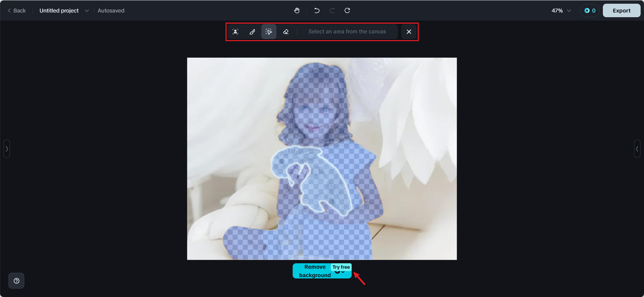The height and width of the screenshot is (297, 644).
Task: Click the Export button
Action: pyautogui.click(x=621, y=11)
